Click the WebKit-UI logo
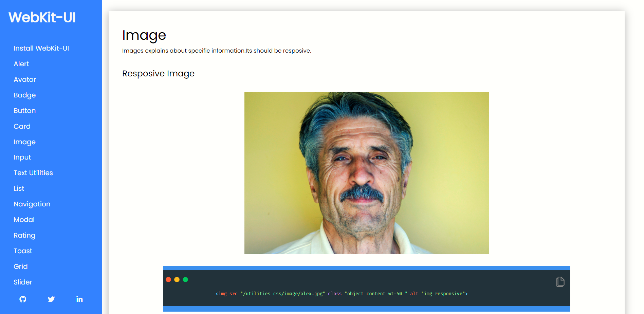644x314 pixels. tap(42, 17)
